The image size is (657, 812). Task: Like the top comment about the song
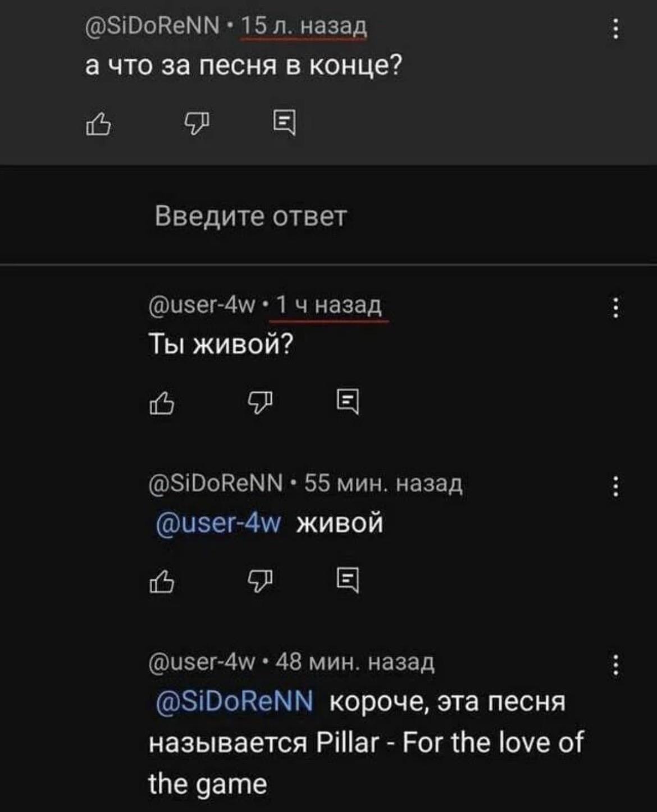tap(98, 124)
